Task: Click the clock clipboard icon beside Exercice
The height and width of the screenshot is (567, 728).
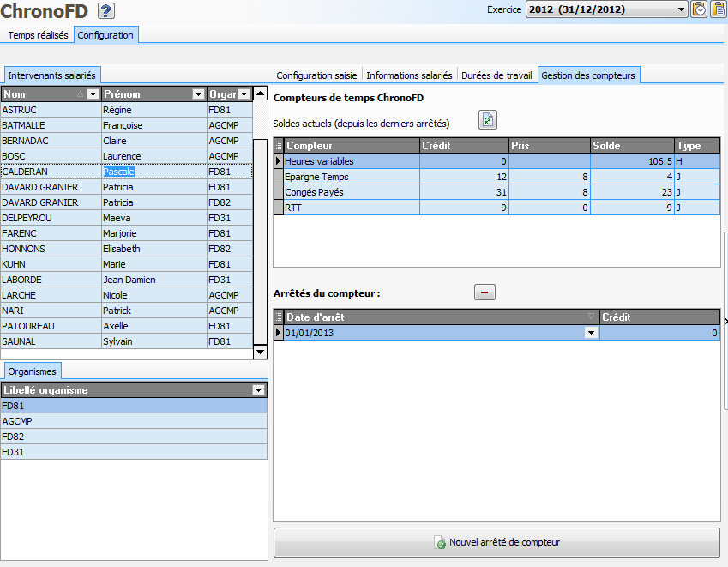Action: [699, 9]
